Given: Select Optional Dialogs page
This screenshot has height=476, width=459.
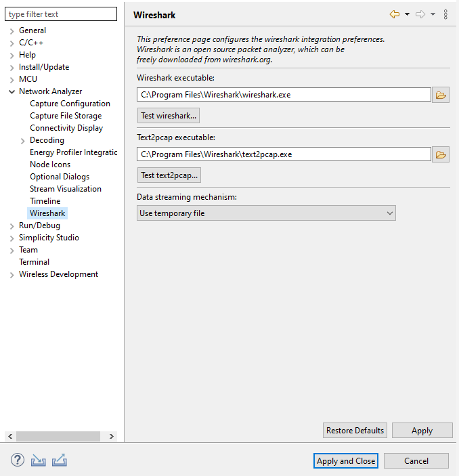Looking at the screenshot, I should 60,177.
